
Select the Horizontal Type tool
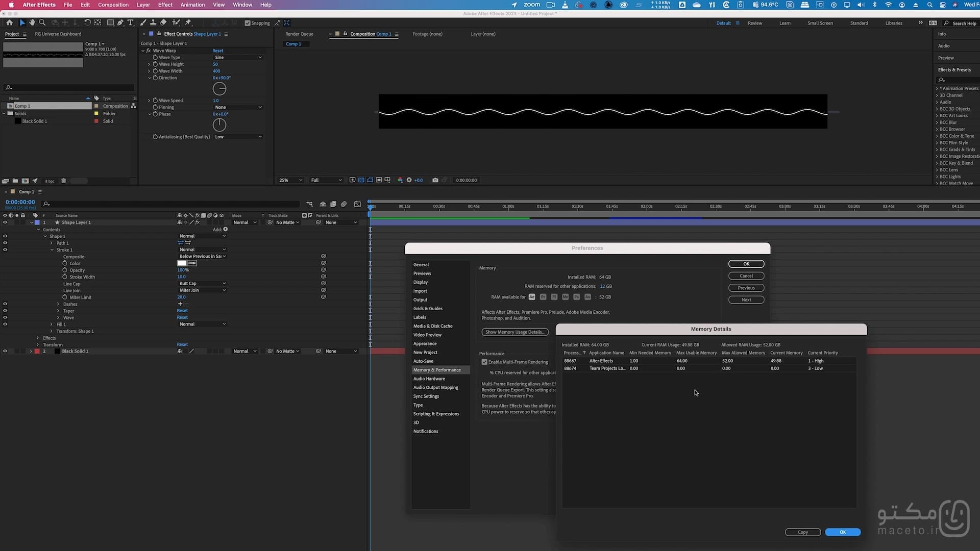tap(131, 23)
